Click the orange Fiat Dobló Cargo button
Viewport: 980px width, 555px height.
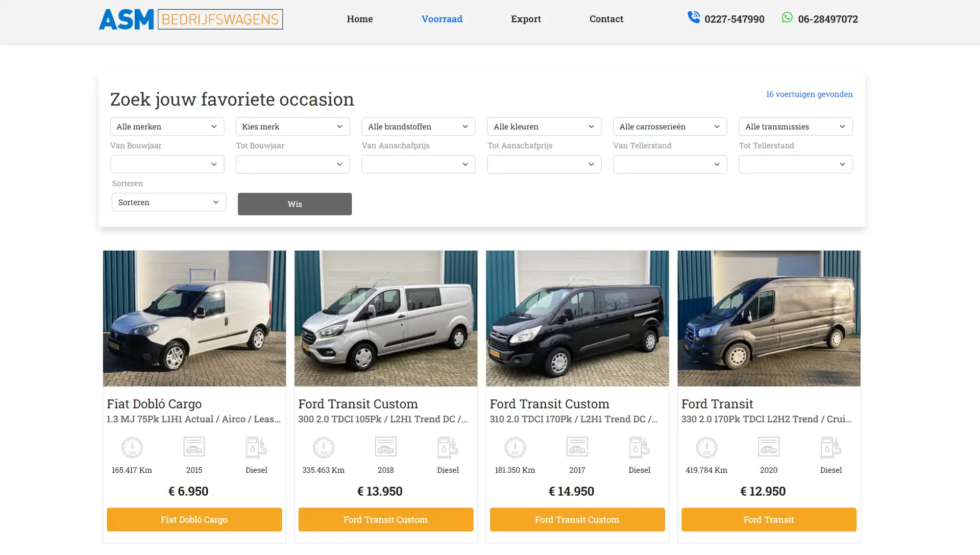194,519
